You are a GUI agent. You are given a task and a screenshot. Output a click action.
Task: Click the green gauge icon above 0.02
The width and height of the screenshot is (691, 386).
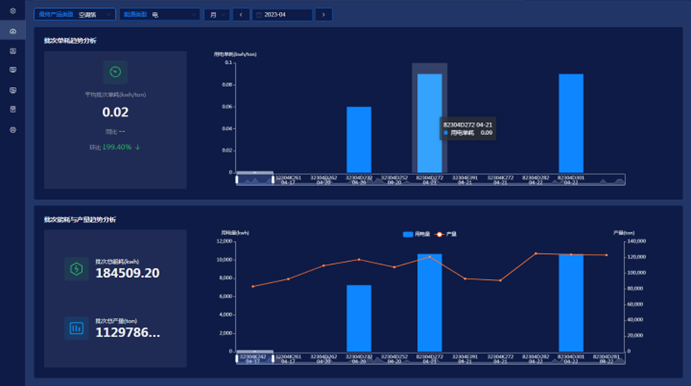point(115,72)
